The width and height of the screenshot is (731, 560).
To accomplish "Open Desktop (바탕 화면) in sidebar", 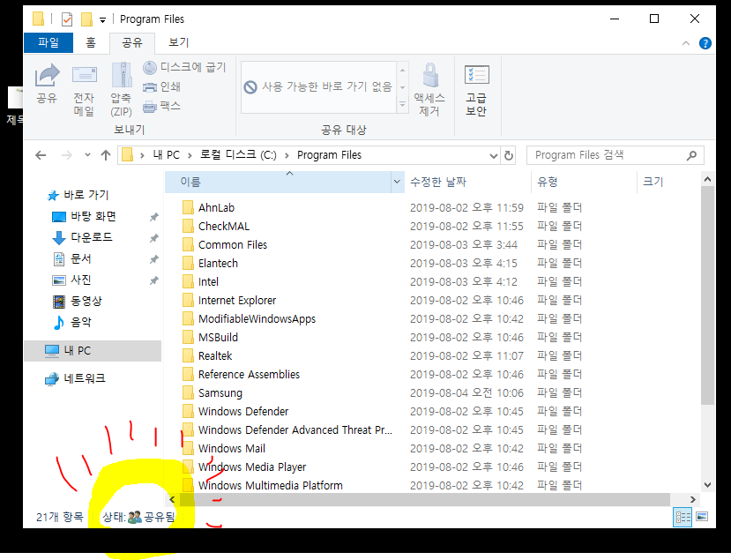I will pyautogui.click(x=85, y=216).
